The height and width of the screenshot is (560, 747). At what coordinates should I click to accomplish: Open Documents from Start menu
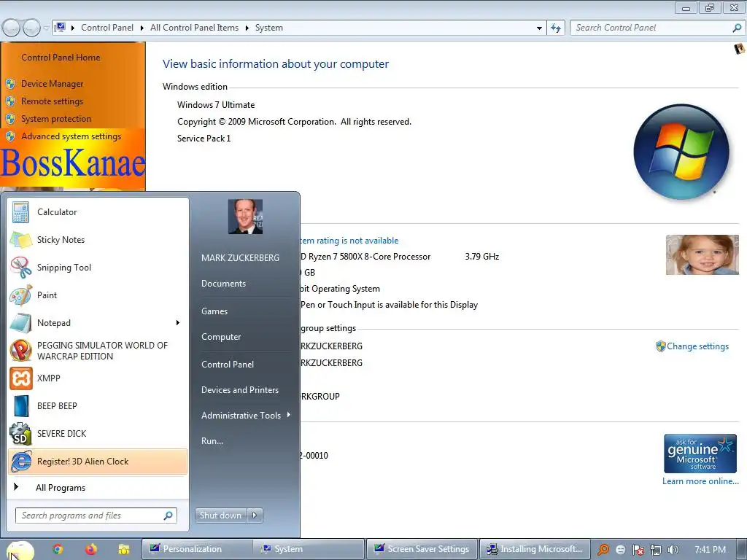(223, 284)
